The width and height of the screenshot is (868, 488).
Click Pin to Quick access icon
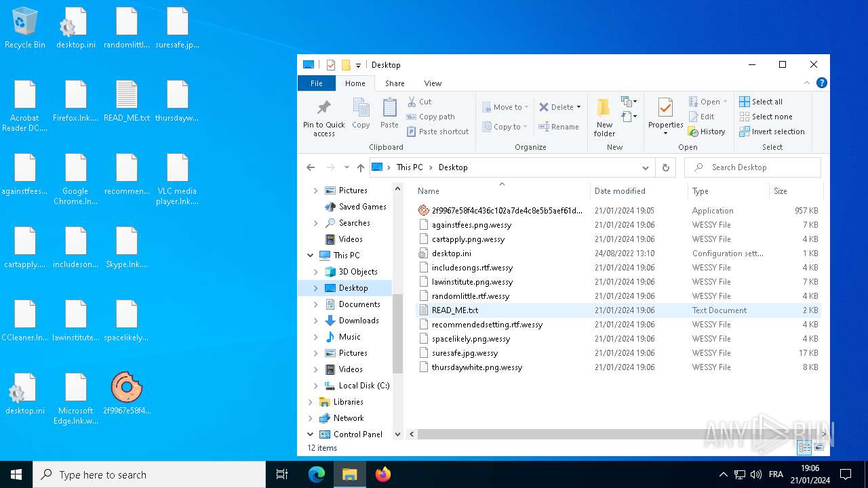[x=323, y=108]
